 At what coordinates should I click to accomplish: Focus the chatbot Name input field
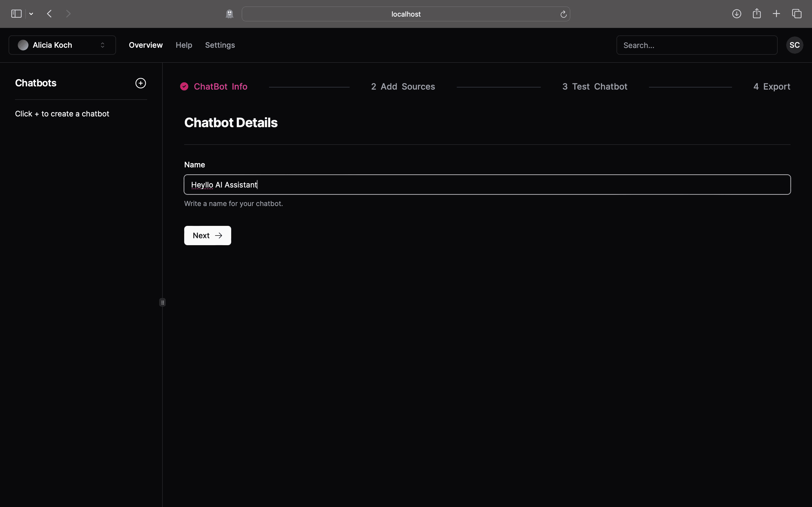coord(487,185)
